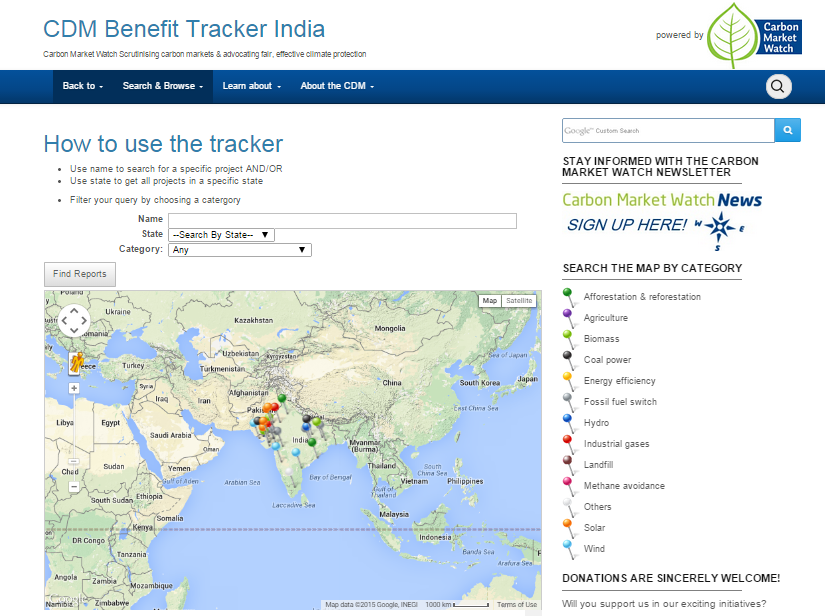Image resolution: width=825 pixels, height=616 pixels.
Task: Click the Hydro blue pin icon
Action: point(568,423)
